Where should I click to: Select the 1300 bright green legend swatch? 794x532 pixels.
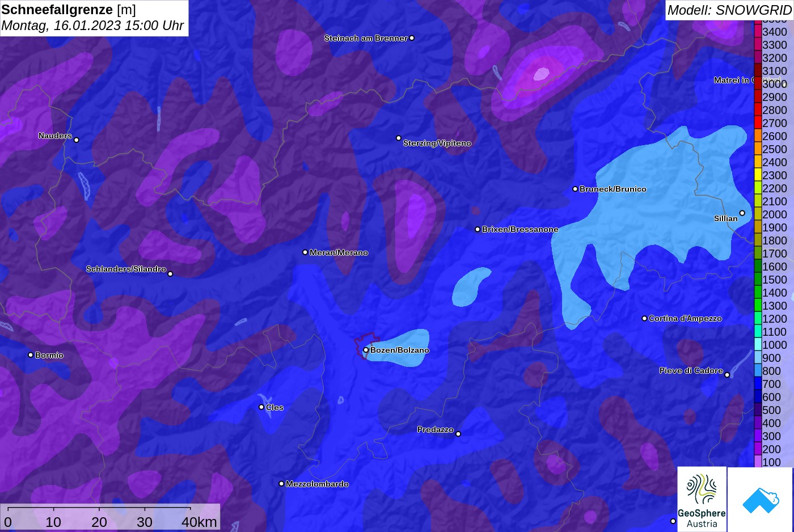click(x=758, y=306)
